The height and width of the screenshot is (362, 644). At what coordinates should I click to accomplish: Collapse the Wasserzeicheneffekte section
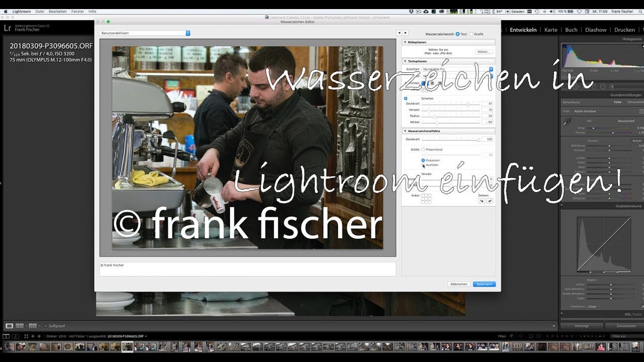coord(406,131)
